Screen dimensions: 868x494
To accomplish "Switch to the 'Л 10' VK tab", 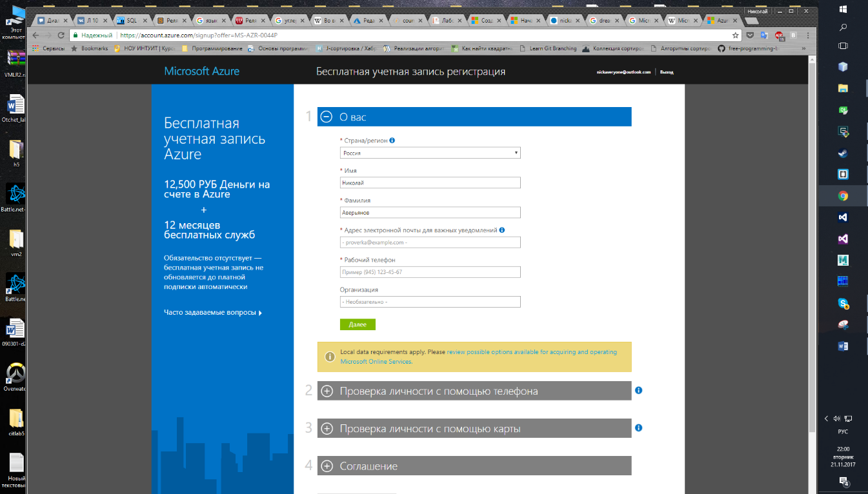I will pyautogui.click(x=91, y=21).
